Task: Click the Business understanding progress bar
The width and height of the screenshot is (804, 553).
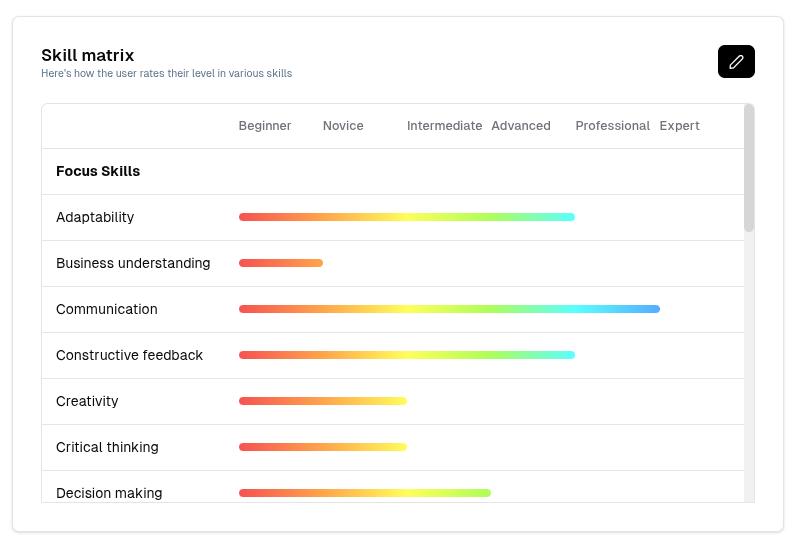Action: tap(281, 263)
